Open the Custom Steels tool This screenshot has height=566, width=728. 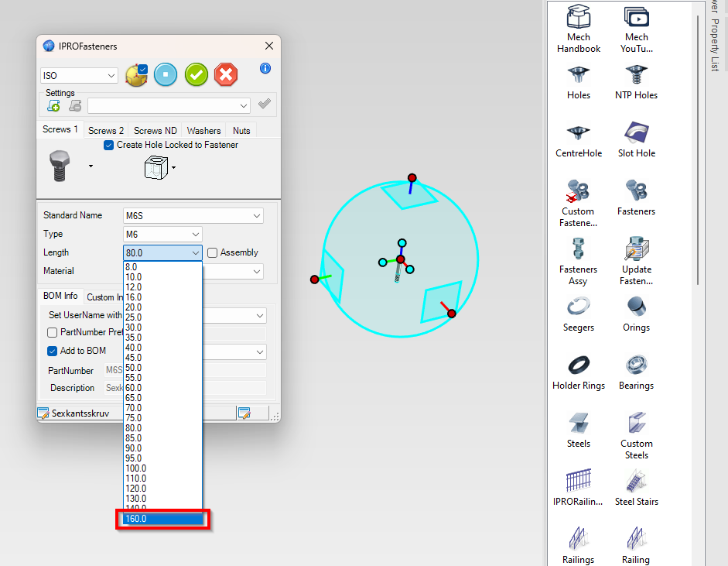636,436
